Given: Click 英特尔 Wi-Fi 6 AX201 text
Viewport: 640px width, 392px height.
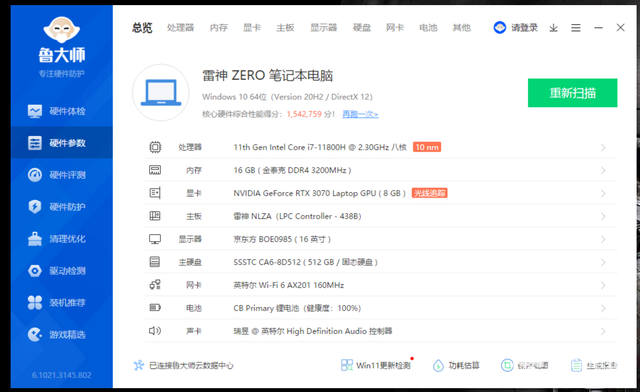Looking at the screenshot, I should point(289,285).
